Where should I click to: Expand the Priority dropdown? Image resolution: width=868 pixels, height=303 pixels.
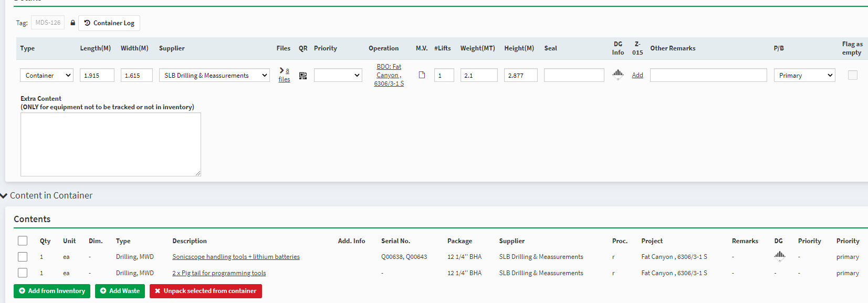(x=338, y=76)
